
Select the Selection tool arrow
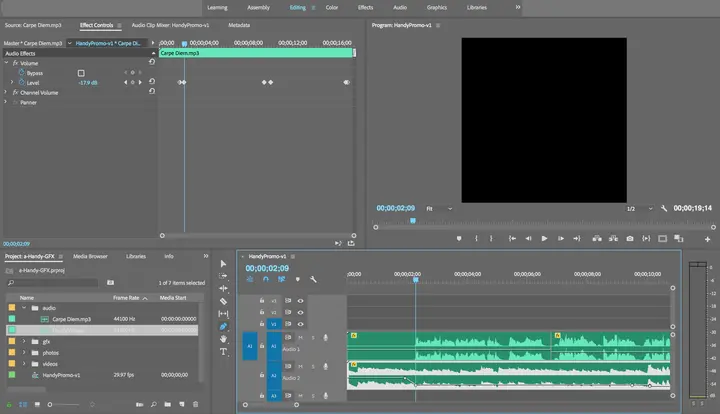click(223, 263)
